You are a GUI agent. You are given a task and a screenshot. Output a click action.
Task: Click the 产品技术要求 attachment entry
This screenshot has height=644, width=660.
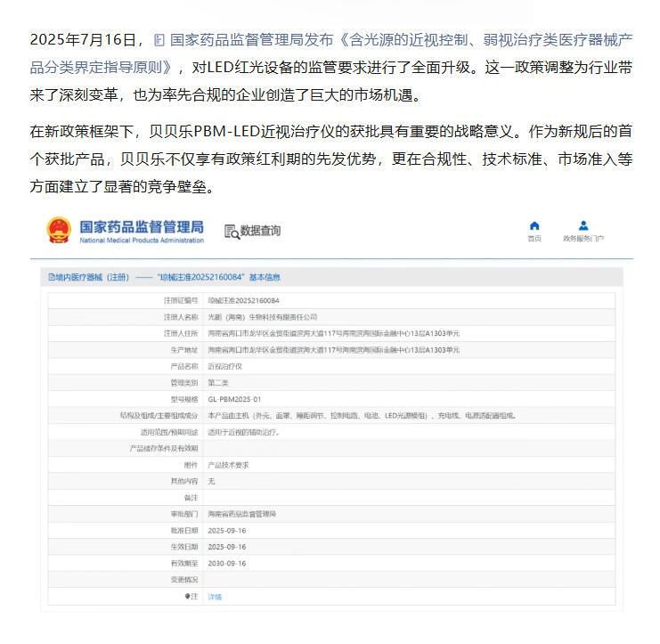(229, 464)
